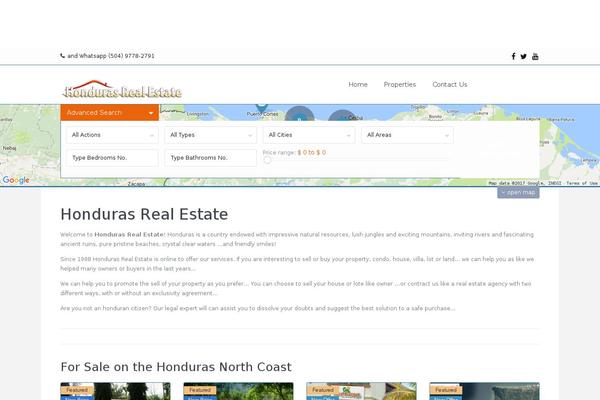The height and width of the screenshot is (400, 600).
Task: Open the Facebook social icon
Action: (513, 56)
